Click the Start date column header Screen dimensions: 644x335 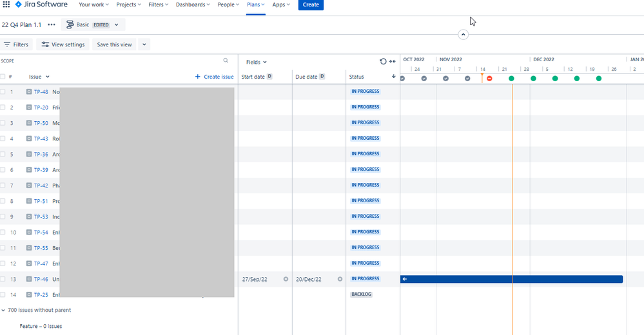(x=257, y=77)
